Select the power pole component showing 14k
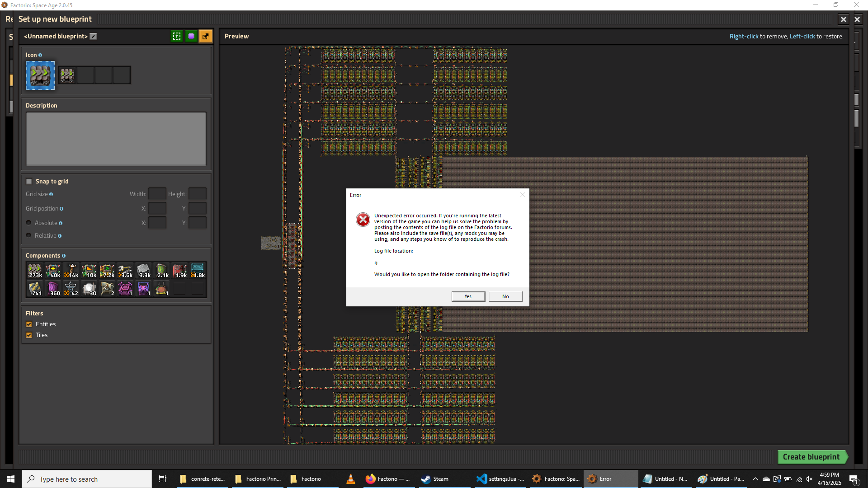This screenshot has width=868, height=488. [71, 271]
